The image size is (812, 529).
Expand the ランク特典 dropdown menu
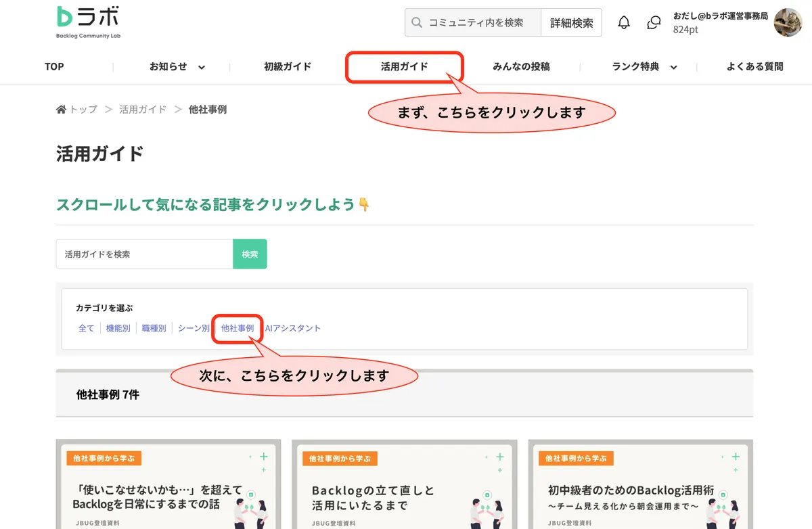673,67
